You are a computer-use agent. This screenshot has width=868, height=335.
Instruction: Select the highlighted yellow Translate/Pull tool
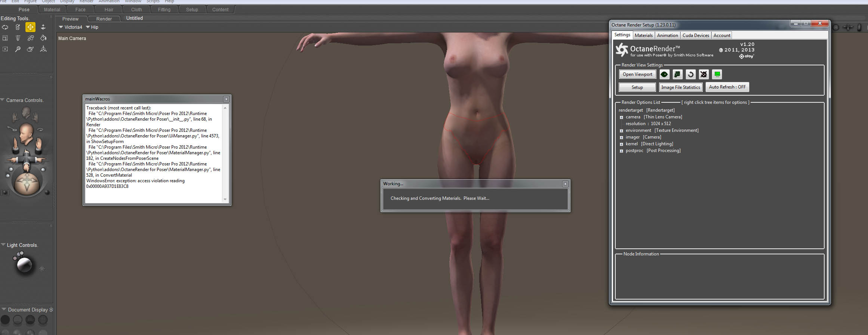tap(30, 27)
